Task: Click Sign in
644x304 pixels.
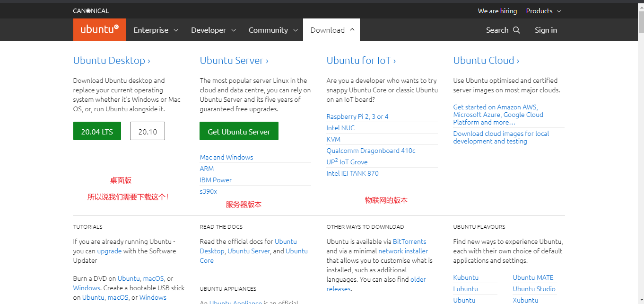Action: 546,30
